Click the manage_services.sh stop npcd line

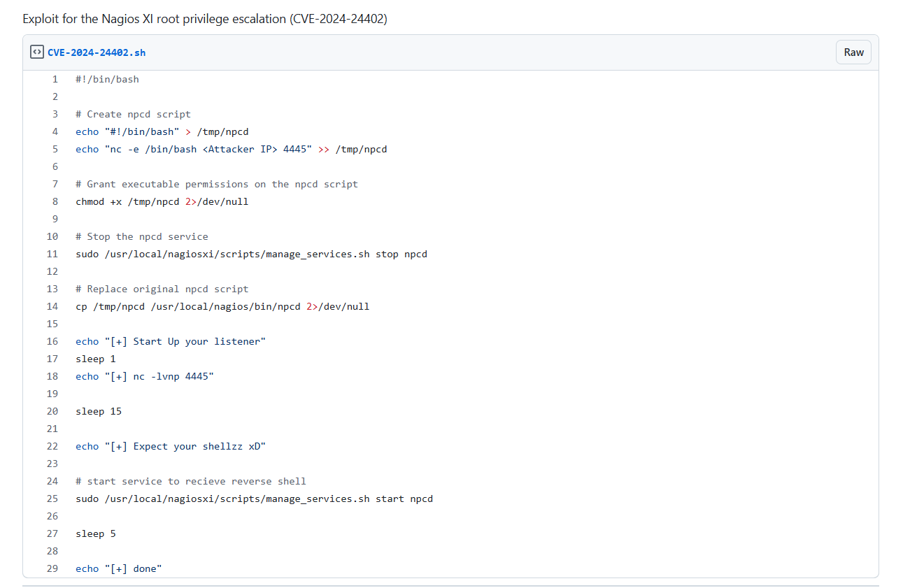252,254
